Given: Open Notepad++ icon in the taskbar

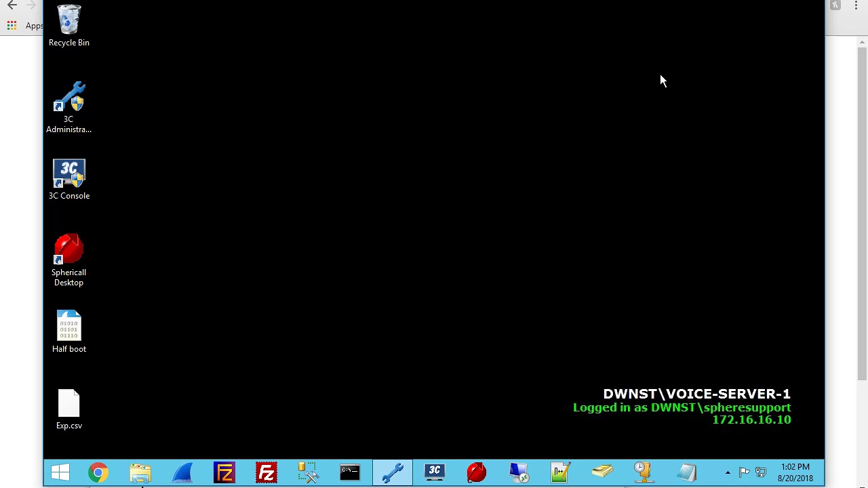Looking at the screenshot, I should pos(561,472).
